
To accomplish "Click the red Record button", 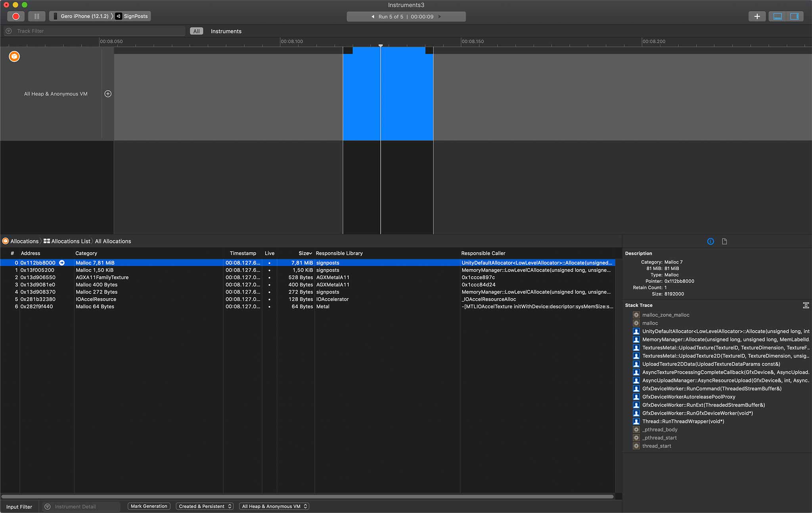I will click(x=16, y=16).
